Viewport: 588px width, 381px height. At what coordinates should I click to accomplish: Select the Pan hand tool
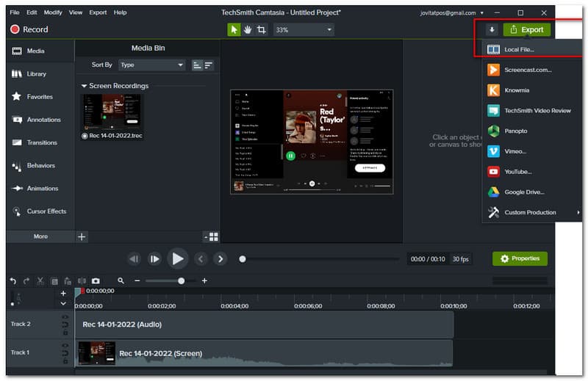tap(248, 29)
